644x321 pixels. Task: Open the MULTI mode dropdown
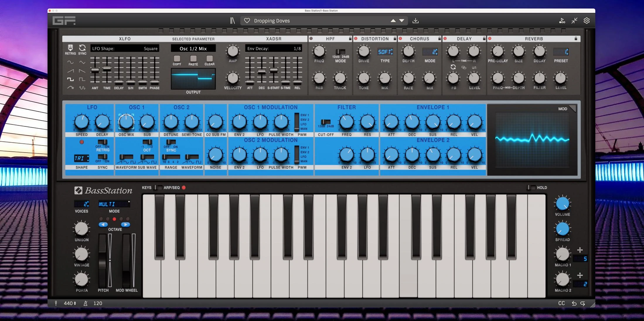pos(114,204)
